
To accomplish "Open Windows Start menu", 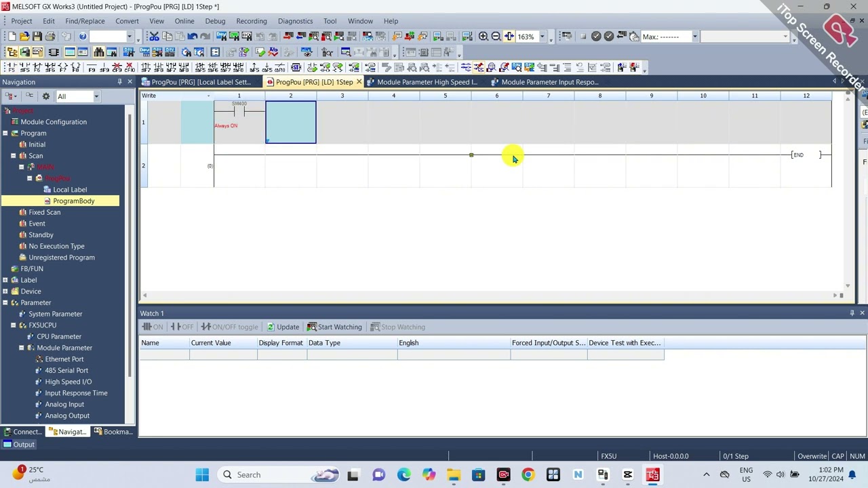I will (202, 474).
